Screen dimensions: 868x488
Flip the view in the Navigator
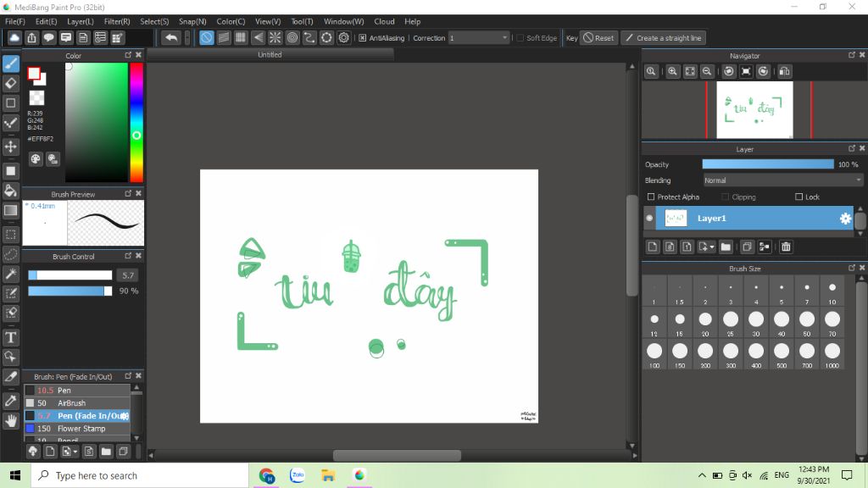click(x=784, y=71)
